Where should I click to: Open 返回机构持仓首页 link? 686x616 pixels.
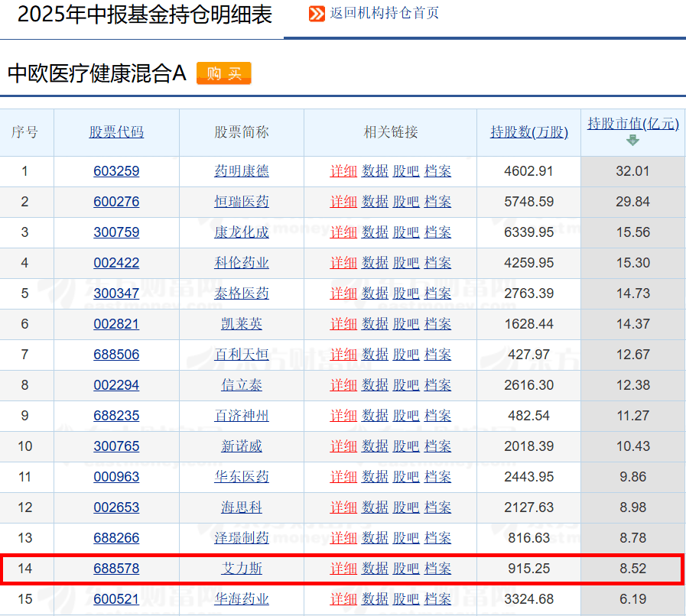(x=384, y=13)
